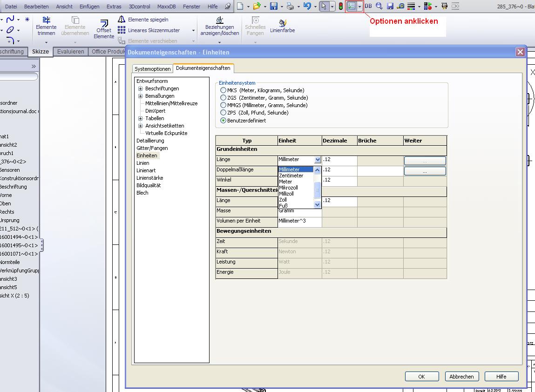Click the Open folder icon
The width and height of the screenshot is (535, 392).
coord(257,6)
